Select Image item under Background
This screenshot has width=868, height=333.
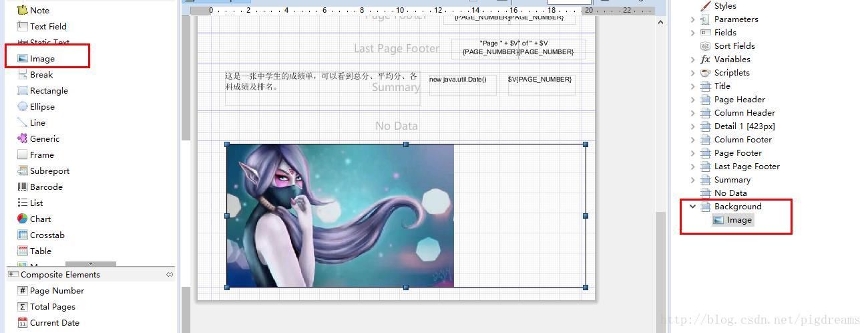click(x=732, y=220)
